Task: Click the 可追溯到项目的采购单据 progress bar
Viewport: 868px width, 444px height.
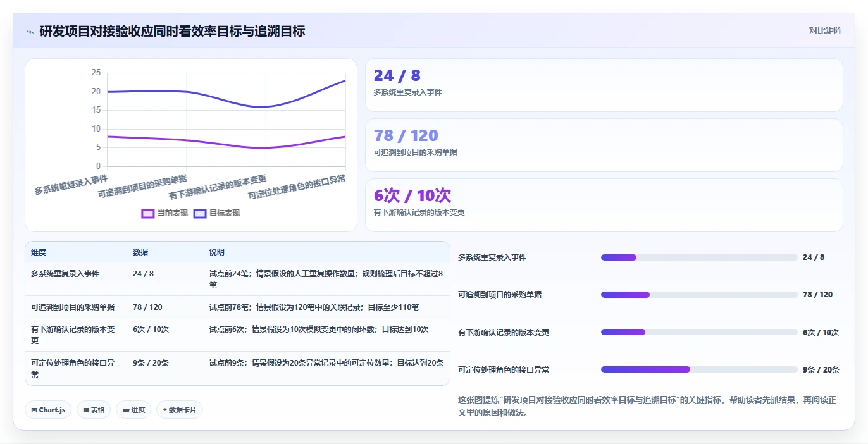Action: click(x=699, y=295)
